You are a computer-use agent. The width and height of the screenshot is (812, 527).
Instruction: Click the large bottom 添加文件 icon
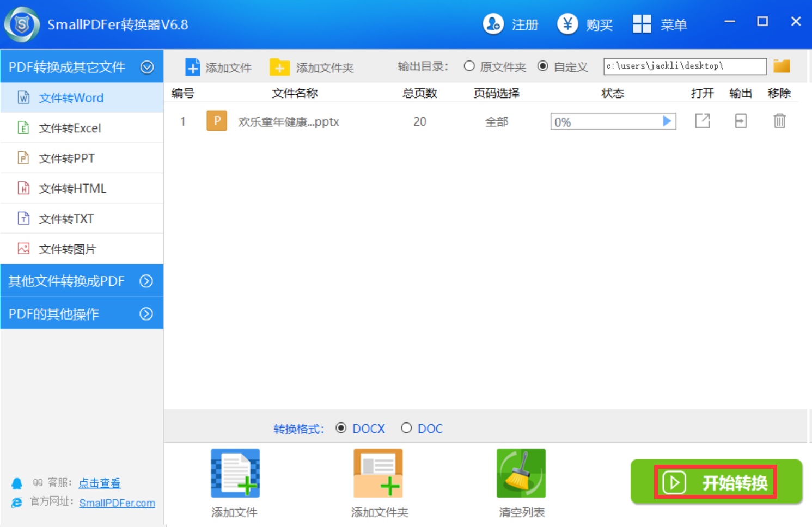(235, 473)
